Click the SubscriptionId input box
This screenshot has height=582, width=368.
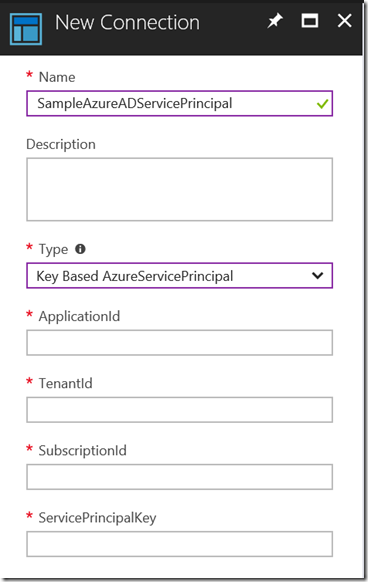pos(179,477)
